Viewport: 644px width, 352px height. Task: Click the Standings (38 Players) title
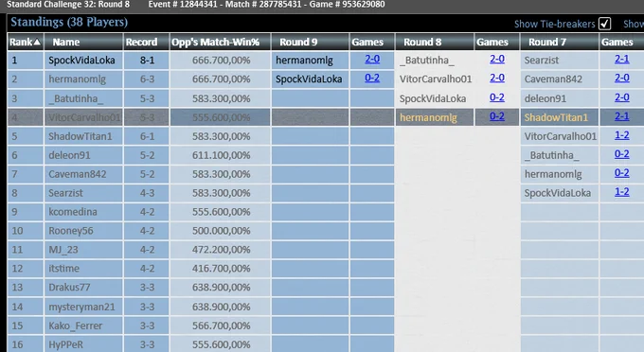tap(69, 22)
